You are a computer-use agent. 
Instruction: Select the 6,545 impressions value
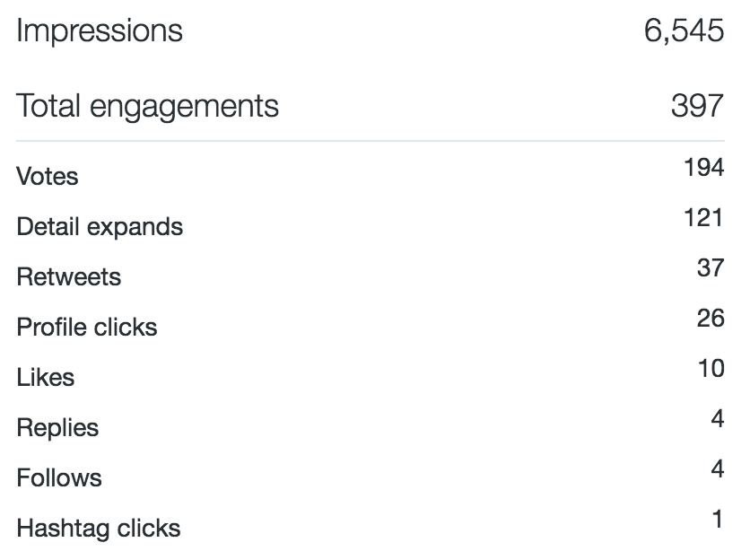[x=684, y=31]
